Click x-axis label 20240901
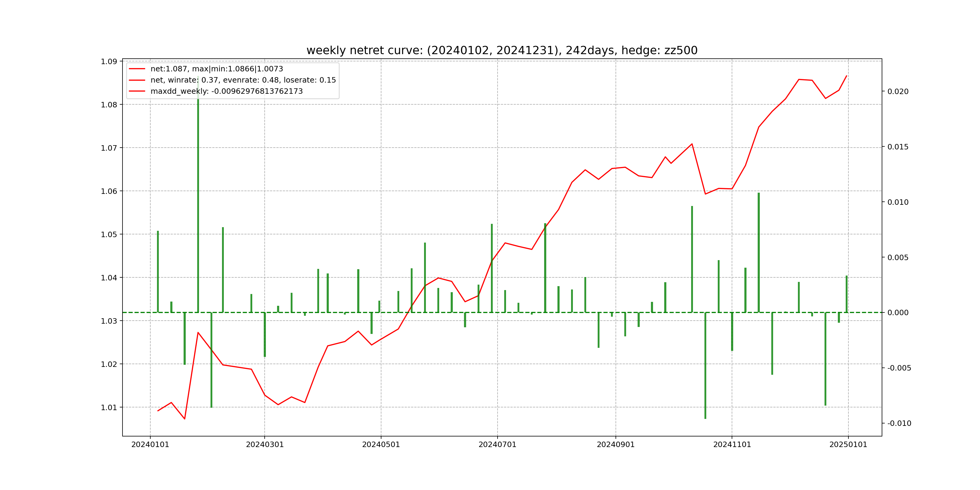 [616, 445]
